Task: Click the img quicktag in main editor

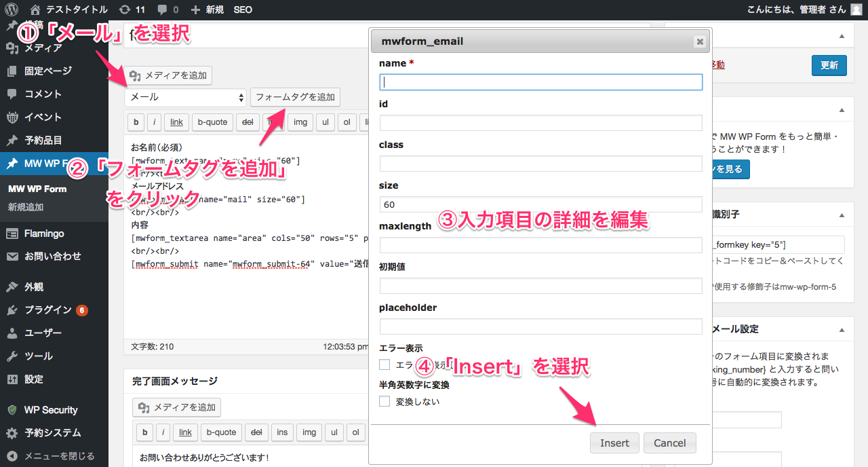Action: tap(300, 122)
